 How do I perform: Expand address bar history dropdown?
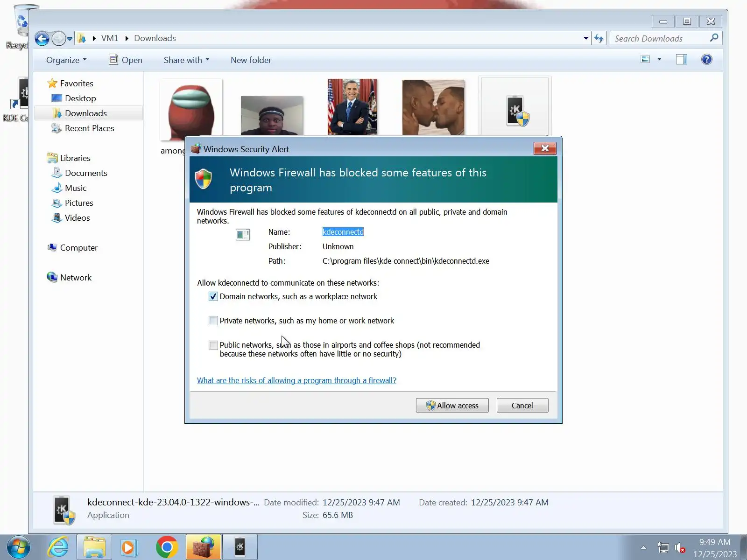coord(586,38)
